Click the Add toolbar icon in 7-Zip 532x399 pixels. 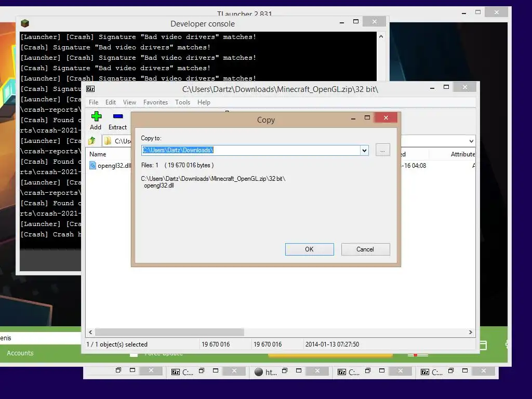pyautogui.click(x=96, y=116)
